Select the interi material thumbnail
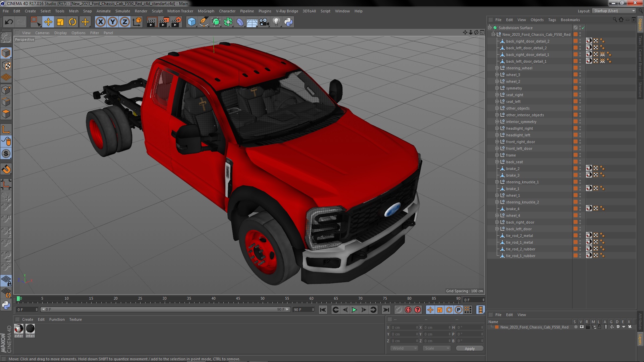The height and width of the screenshot is (362, 644). [x=30, y=329]
